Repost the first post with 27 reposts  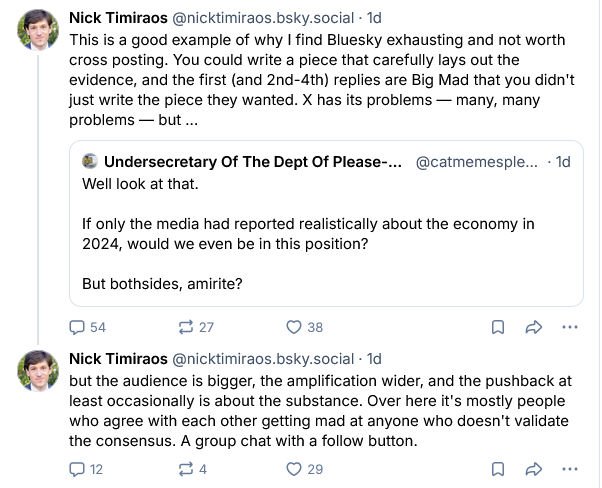point(185,327)
